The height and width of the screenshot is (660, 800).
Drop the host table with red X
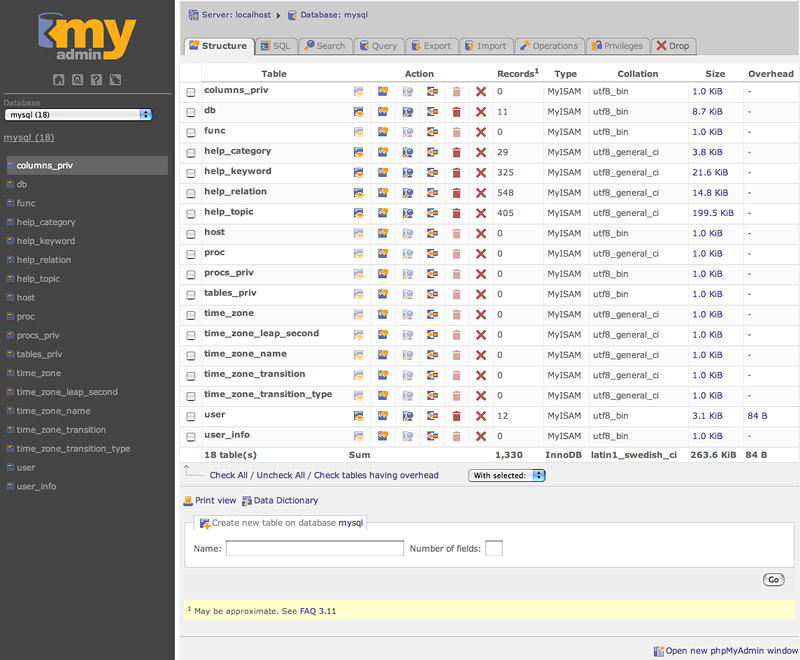[x=481, y=234]
